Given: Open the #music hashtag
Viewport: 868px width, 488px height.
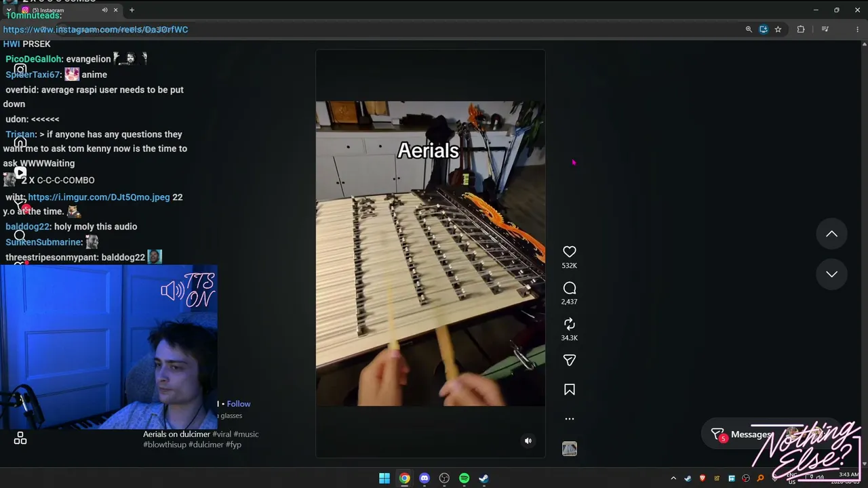Looking at the screenshot, I should pos(246,434).
